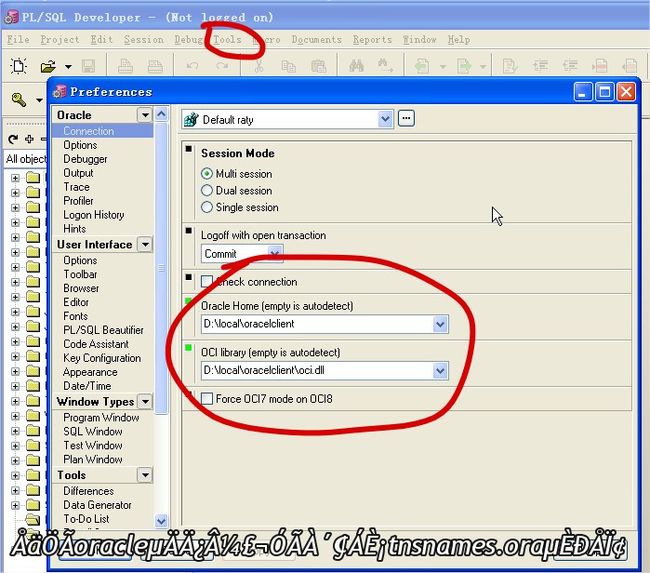650x573 pixels.
Task: Enable the Check connection checkbox
Action: tap(207, 282)
